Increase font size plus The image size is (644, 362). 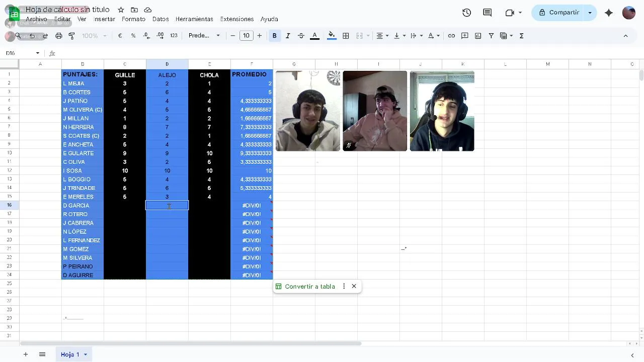260,36
